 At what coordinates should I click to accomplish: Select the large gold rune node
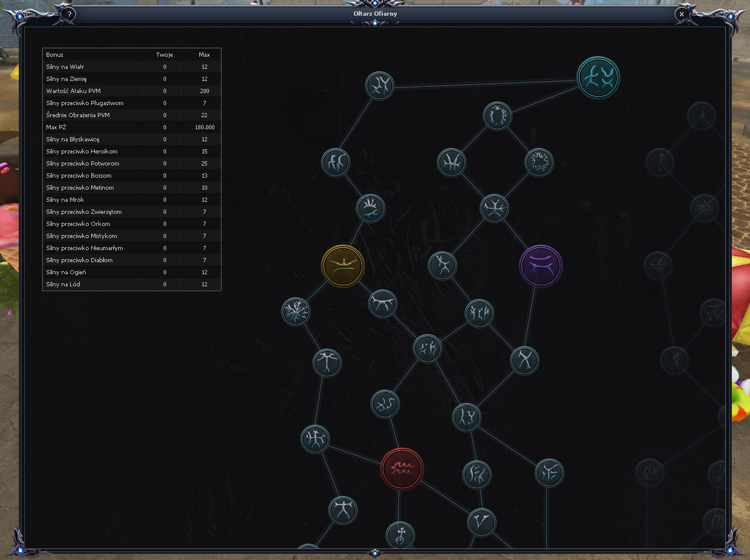(x=343, y=266)
